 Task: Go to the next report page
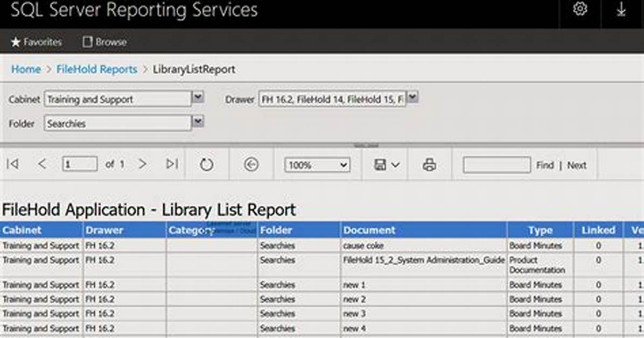pos(142,164)
